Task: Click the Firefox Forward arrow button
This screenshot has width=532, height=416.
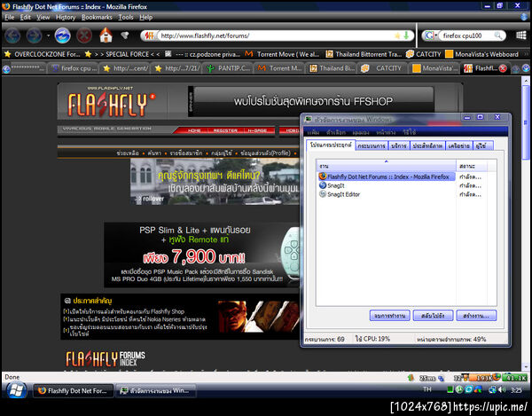Action: point(35,35)
